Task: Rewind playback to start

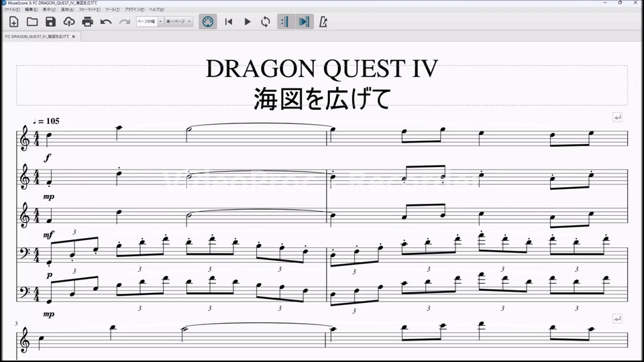Action: [x=229, y=21]
